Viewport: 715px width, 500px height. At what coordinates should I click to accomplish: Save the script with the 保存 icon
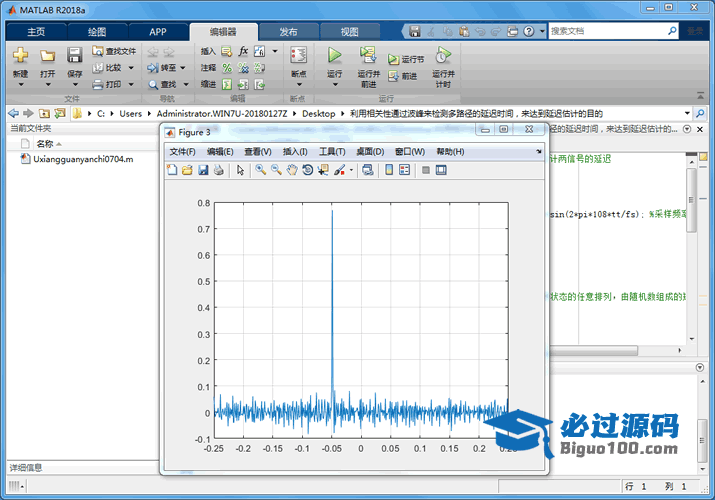[x=74, y=55]
